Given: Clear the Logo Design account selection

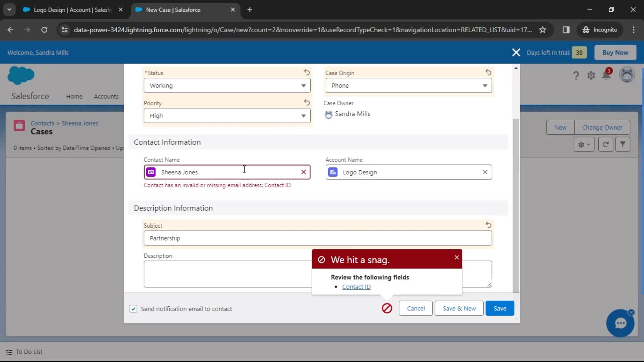Looking at the screenshot, I should pyautogui.click(x=485, y=172).
